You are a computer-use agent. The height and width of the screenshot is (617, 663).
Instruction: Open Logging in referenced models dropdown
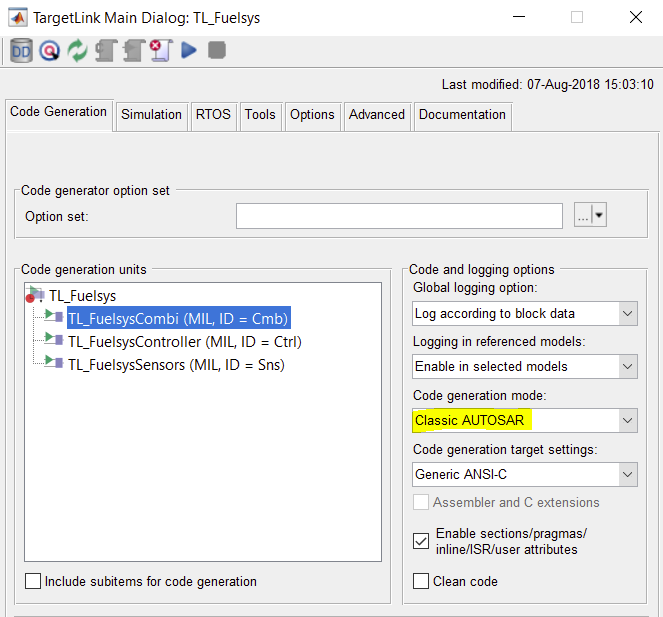[x=525, y=366]
